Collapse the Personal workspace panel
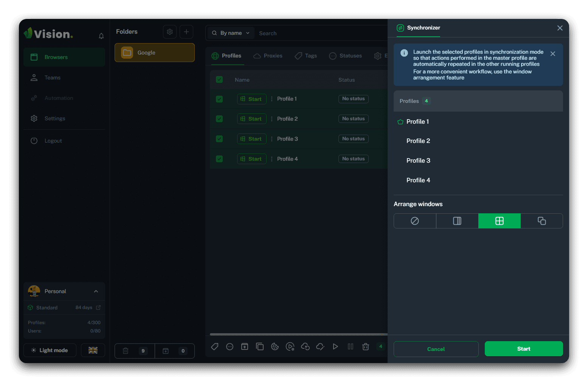 coord(96,291)
